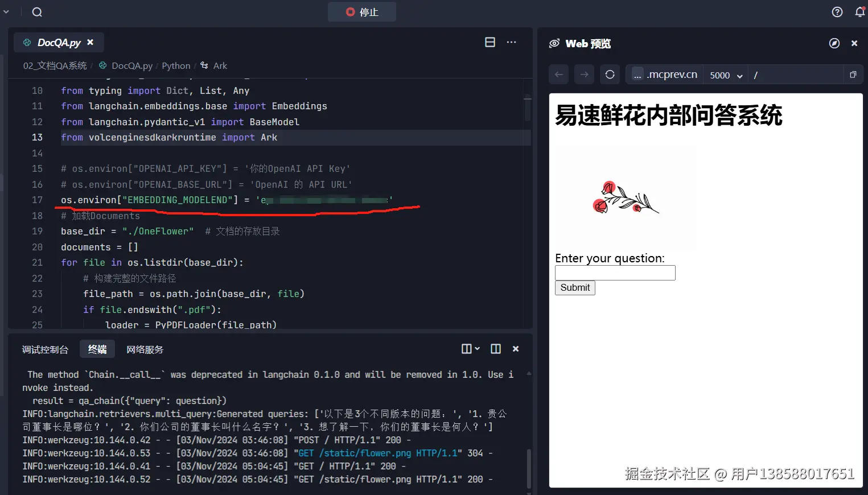868x495 pixels.
Task: Click terminal two-column panel icon
Action: click(x=496, y=349)
